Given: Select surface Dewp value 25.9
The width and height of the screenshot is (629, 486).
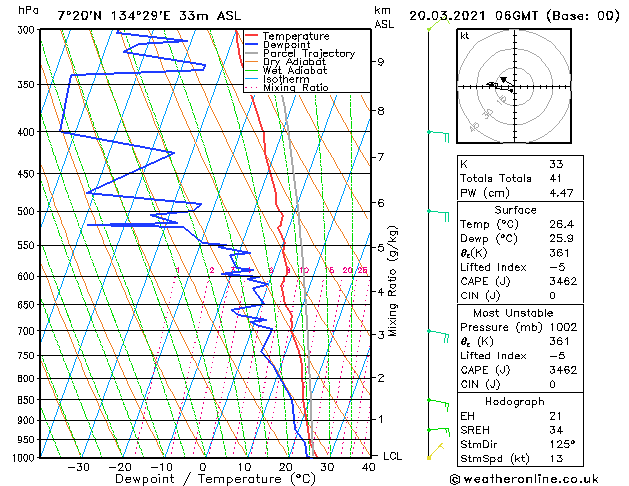Looking at the screenshot, I should [x=561, y=239].
